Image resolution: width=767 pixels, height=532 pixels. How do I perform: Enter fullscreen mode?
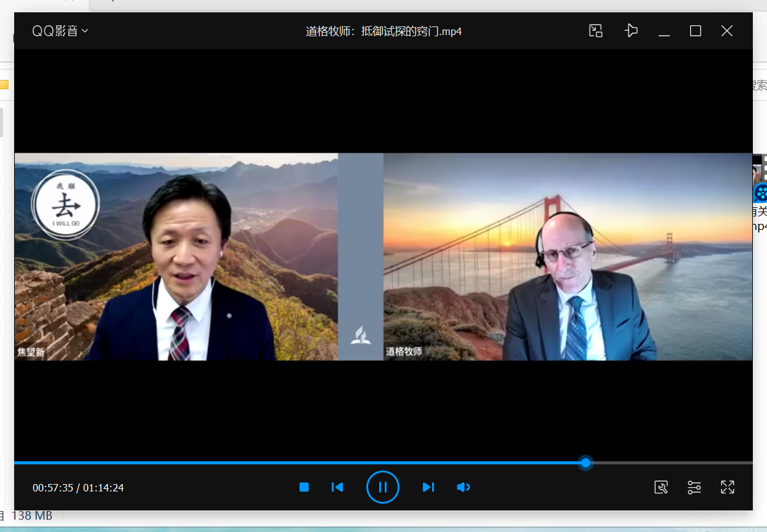(728, 487)
